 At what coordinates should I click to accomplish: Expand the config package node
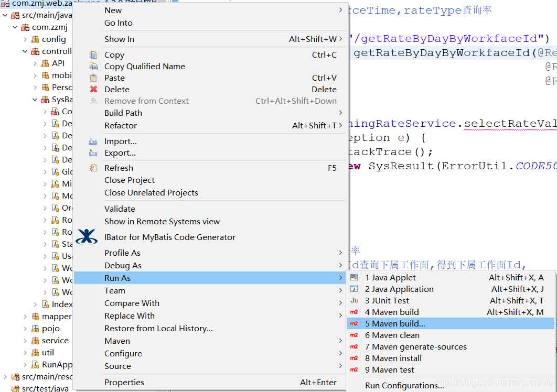pyautogui.click(x=25, y=39)
